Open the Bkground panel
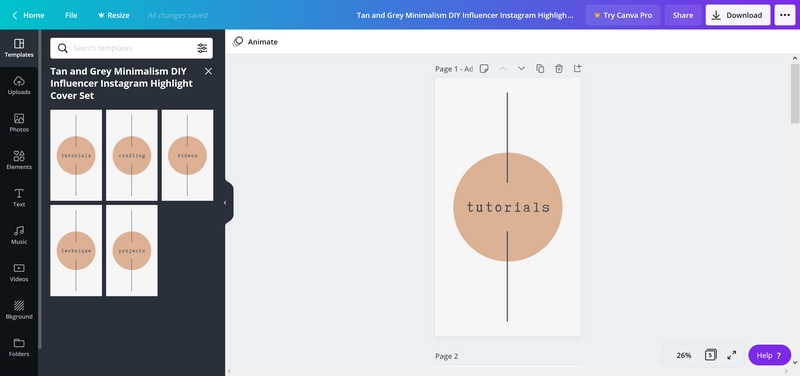Screen dimensions: 800x376 (x=19, y=310)
